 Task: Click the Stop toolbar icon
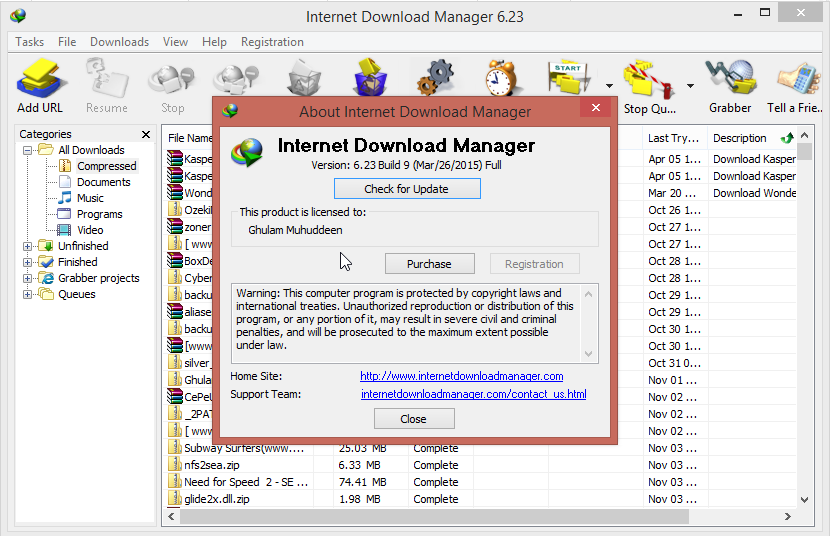(173, 87)
